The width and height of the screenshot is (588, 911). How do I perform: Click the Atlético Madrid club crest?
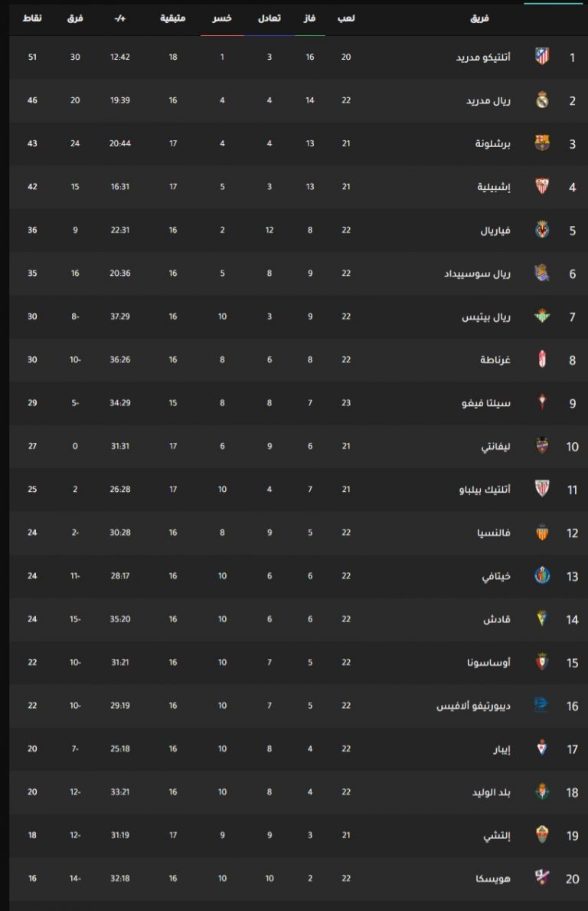pos(541,57)
